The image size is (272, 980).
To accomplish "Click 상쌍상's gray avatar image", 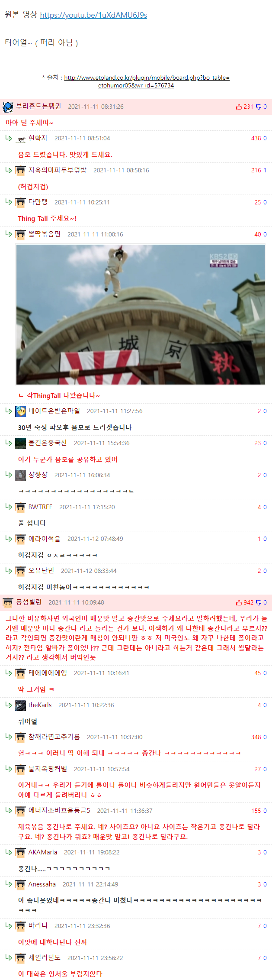I will [x=21, y=475].
